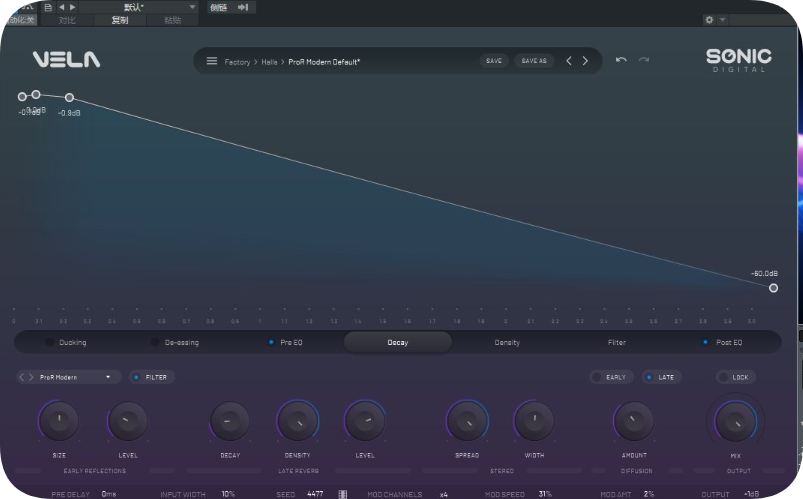This screenshot has height=499, width=803.
Task: Click the INPUT WIDTH 10% value
Action: tap(228, 494)
